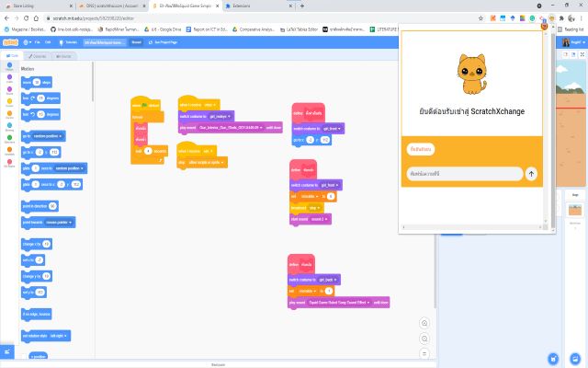Open the Chrome extensions puzzle icon
Screen dimensions: 588x368
(561, 18)
